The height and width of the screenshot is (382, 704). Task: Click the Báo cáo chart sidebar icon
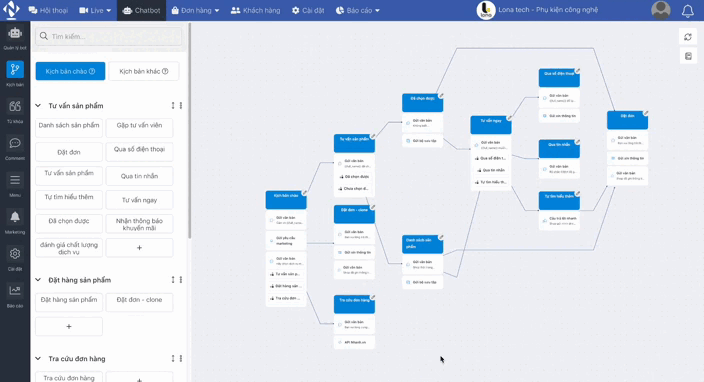pyautogui.click(x=15, y=291)
